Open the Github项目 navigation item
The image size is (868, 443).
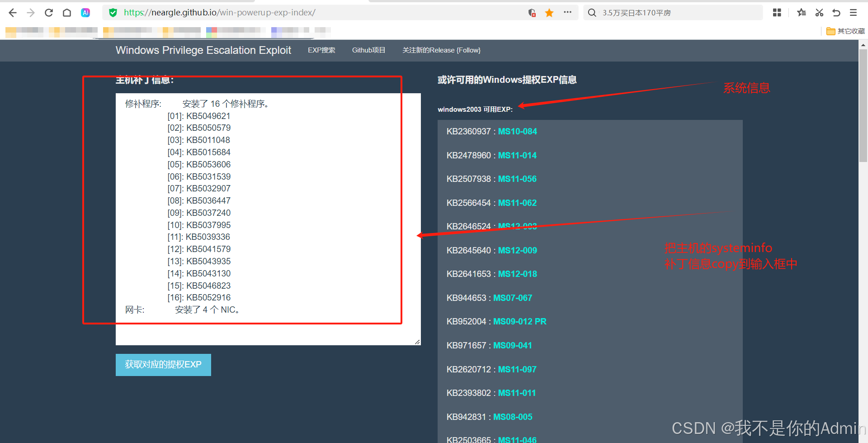point(368,50)
